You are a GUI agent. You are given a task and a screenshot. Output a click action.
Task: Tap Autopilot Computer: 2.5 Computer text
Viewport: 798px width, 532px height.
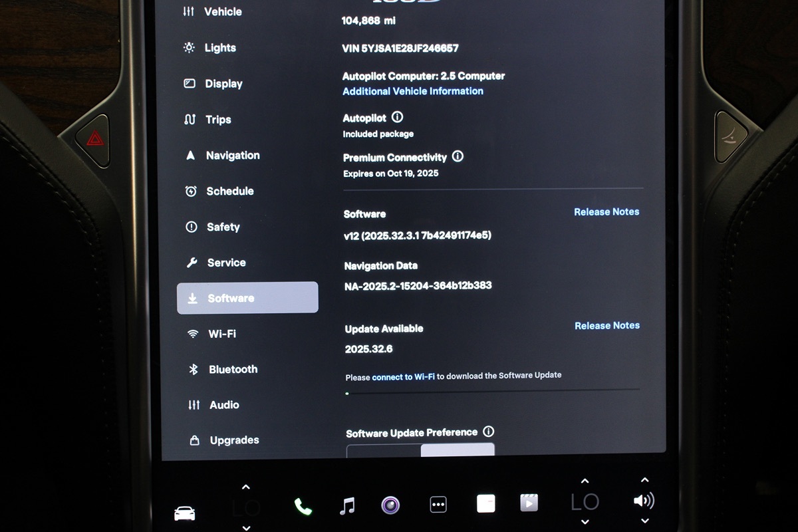pos(424,76)
